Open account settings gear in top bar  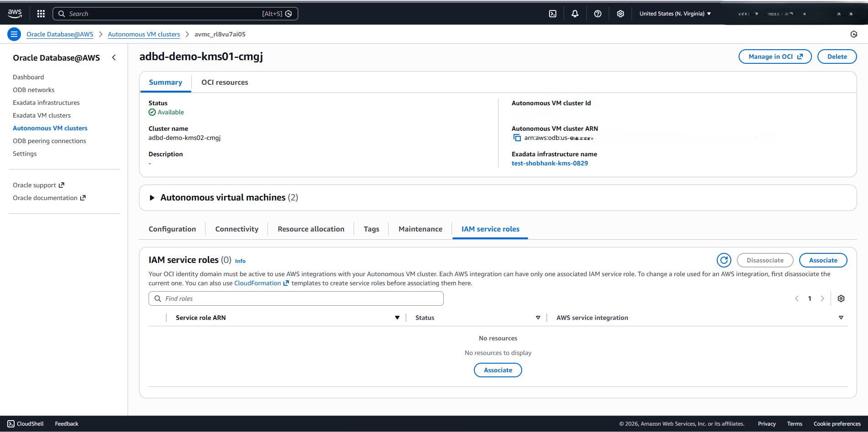620,13
